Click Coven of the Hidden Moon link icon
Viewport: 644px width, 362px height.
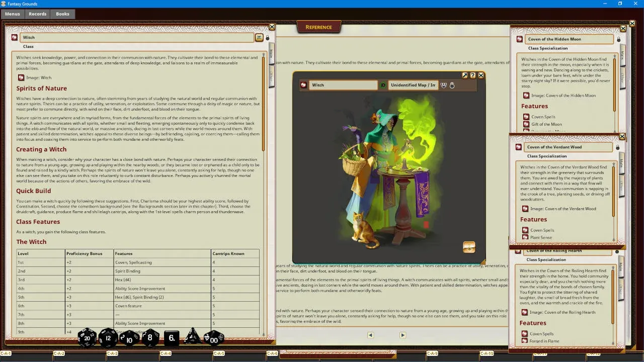pyautogui.click(x=520, y=39)
